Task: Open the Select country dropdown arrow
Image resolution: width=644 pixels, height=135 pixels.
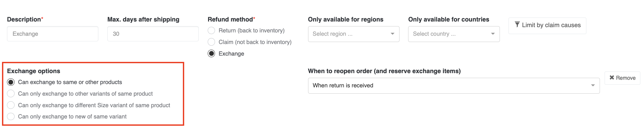Action: point(493,34)
